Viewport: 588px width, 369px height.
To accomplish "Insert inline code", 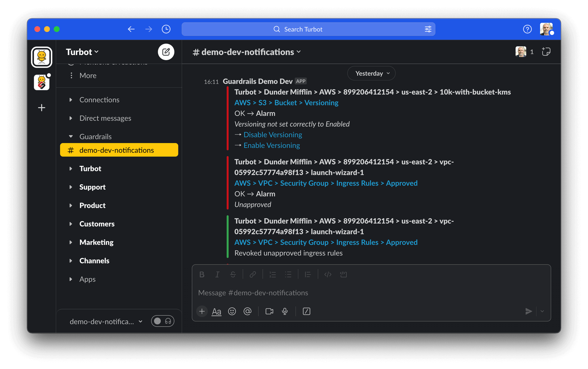I will pos(328,274).
